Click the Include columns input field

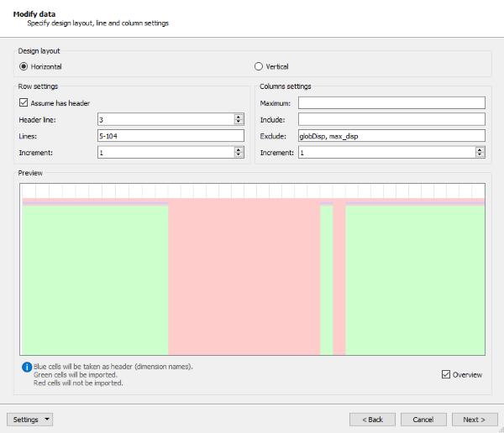point(391,119)
